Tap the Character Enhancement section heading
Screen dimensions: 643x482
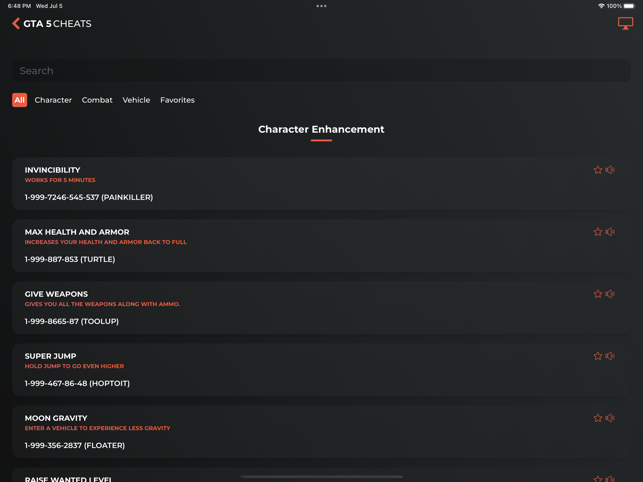[321, 129]
